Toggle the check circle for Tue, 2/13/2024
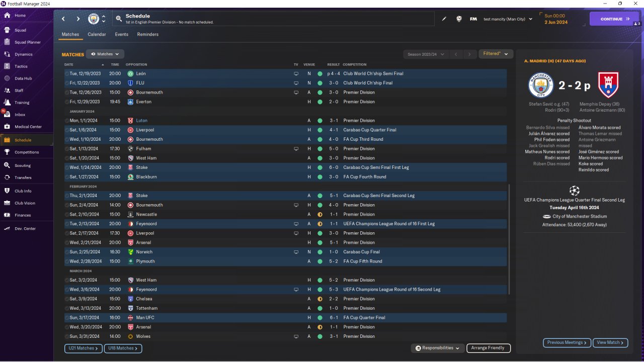 pyautogui.click(x=67, y=224)
